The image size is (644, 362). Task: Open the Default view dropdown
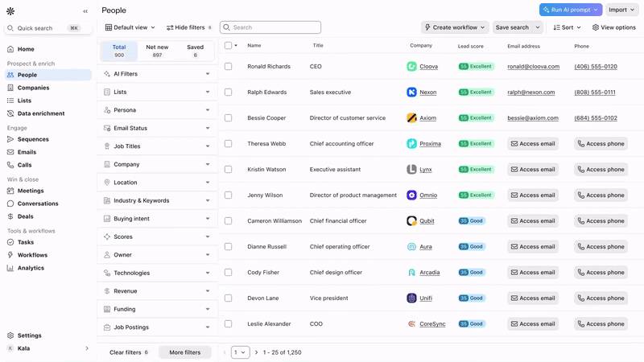tap(130, 27)
